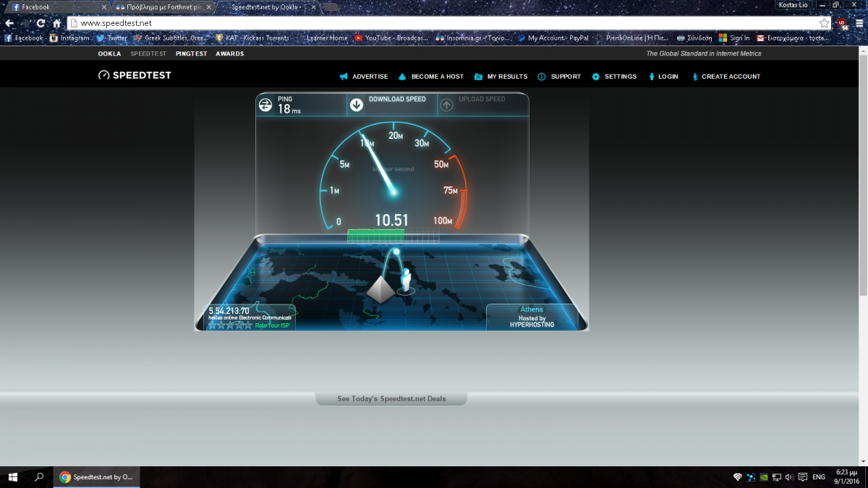Open the OOKLA top nav item
Viewport: 868px width, 488px height.
point(110,53)
